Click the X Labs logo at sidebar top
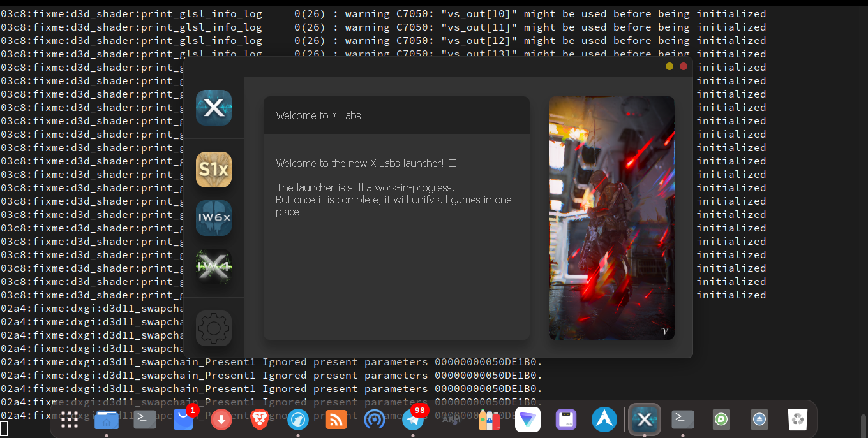The image size is (868, 438). 214,107
